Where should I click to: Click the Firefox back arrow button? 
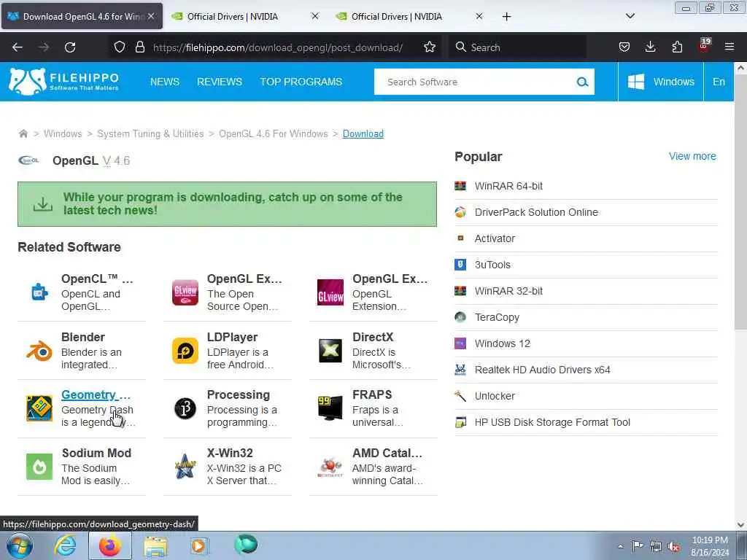[x=18, y=47]
